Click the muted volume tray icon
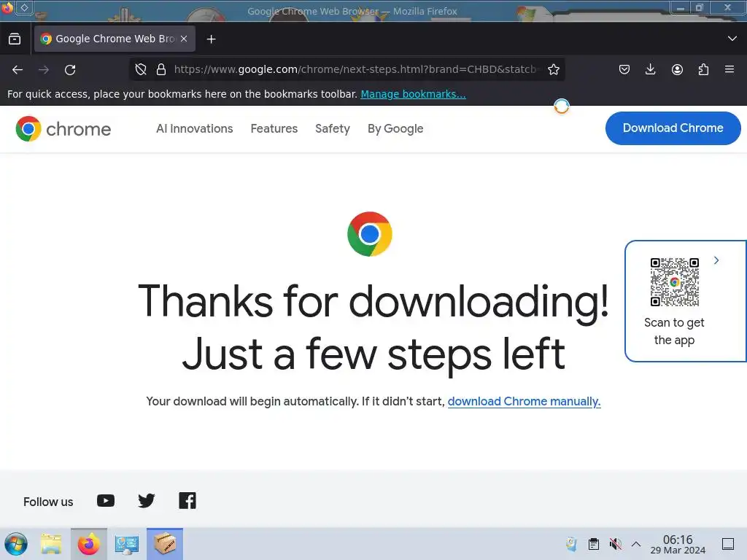This screenshot has height=560, width=747. [615, 544]
